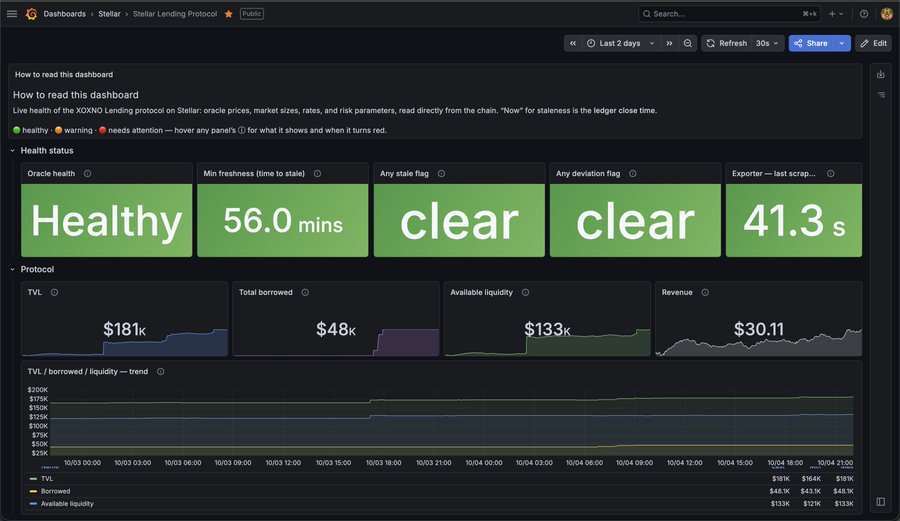Viewport: 900px width, 521px height.
Task: Shift time range backward
Action: click(573, 43)
